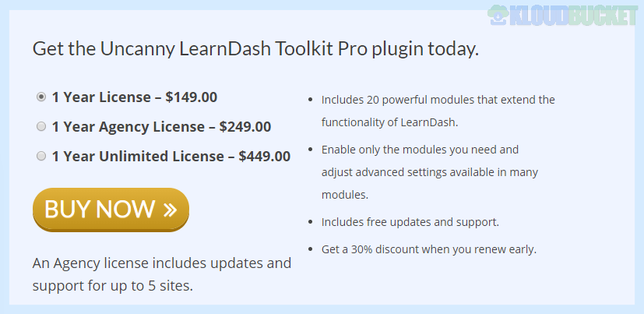This screenshot has width=644, height=314.
Task: Click the "Get the Uncanny LearnDash Toolkit Pro" heading
Action: pos(255,49)
